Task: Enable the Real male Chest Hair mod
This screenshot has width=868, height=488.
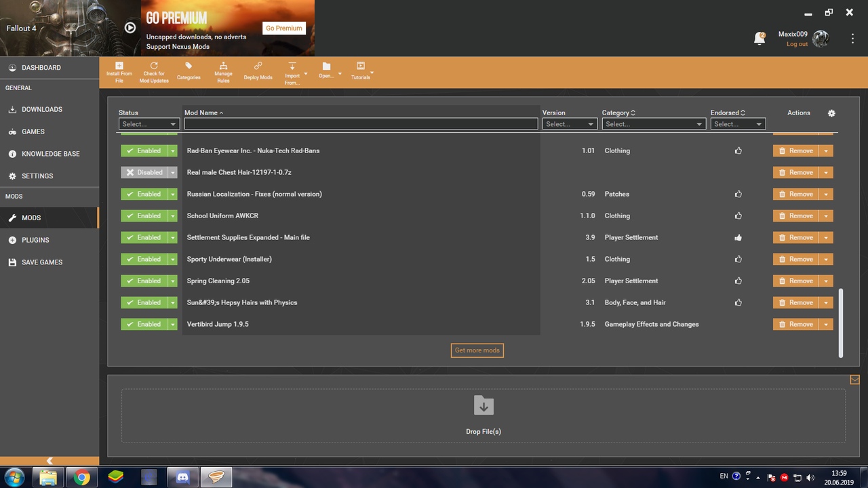Action: pos(144,173)
